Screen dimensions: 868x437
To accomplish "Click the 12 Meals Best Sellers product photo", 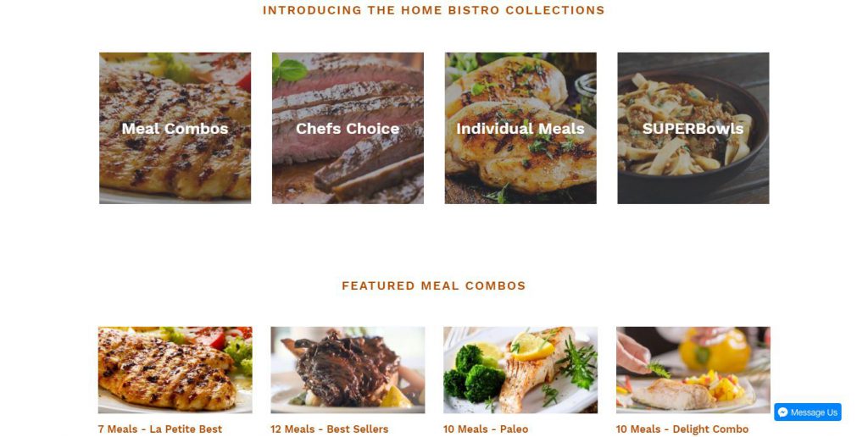I will point(348,370).
